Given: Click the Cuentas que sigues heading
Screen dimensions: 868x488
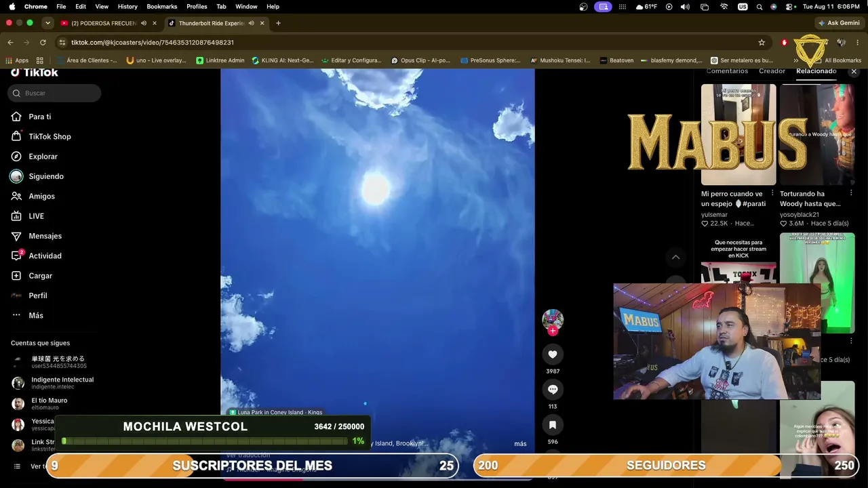Looking at the screenshot, I should pyautogui.click(x=40, y=343).
